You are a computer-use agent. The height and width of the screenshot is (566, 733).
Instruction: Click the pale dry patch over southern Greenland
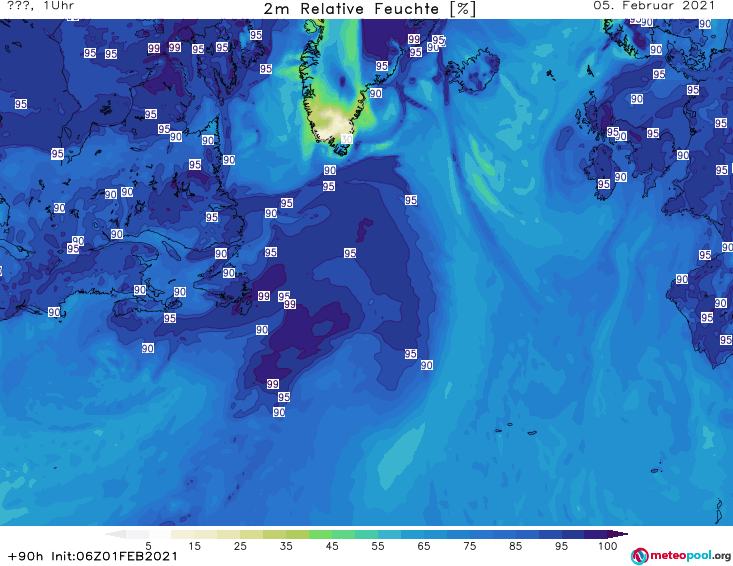[x=332, y=124]
